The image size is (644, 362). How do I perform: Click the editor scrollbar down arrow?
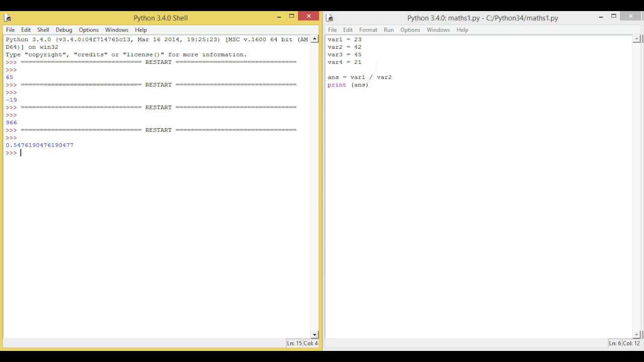click(x=636, y=335)
